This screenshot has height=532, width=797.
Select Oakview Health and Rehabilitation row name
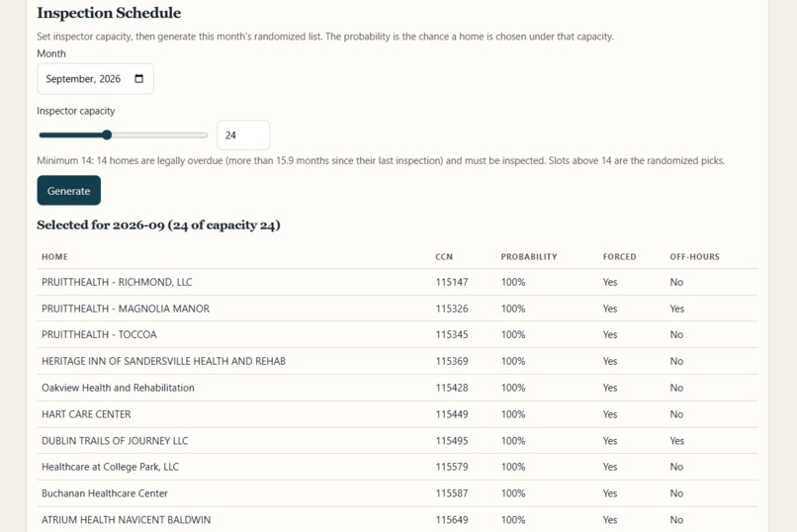click(x=118, y=388)
